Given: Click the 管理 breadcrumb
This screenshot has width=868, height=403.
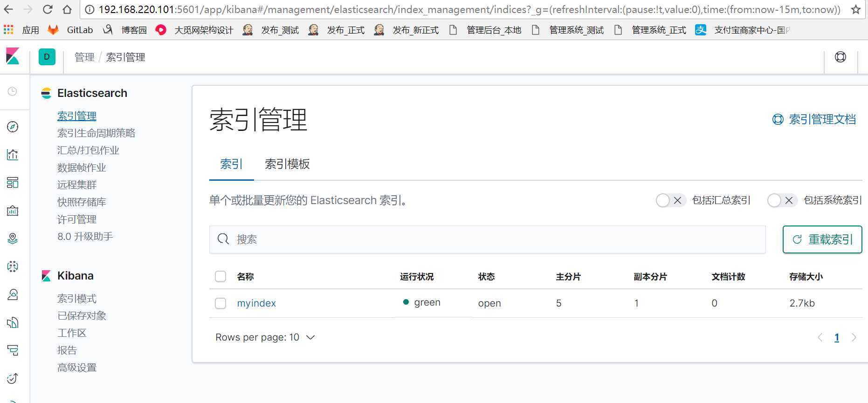Looking at the screenshot, I should (84, 57).
